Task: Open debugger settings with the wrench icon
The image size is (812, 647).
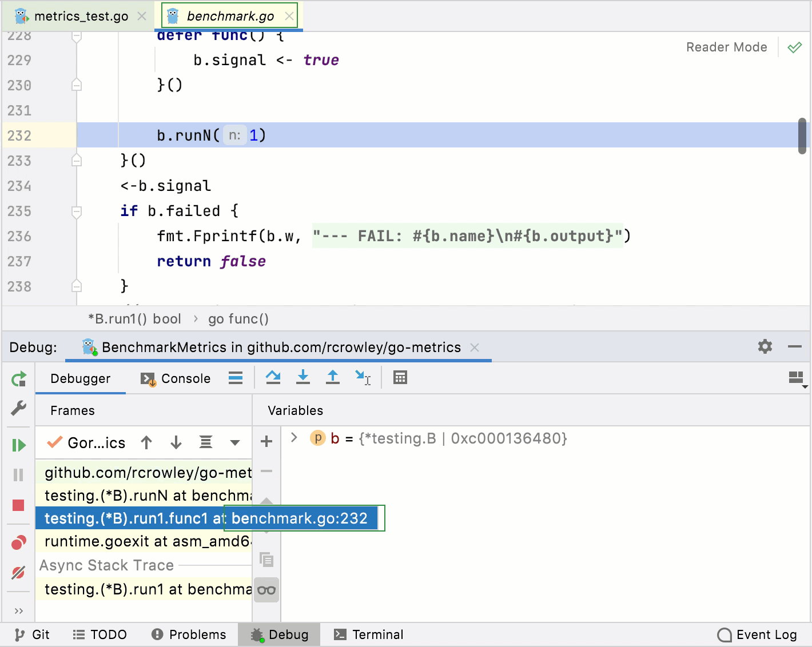Action: click(18, 408)
